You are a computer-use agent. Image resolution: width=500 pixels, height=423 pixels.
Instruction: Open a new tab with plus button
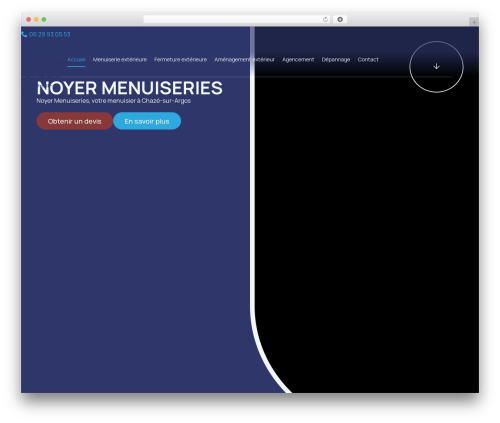pos(474,22)
